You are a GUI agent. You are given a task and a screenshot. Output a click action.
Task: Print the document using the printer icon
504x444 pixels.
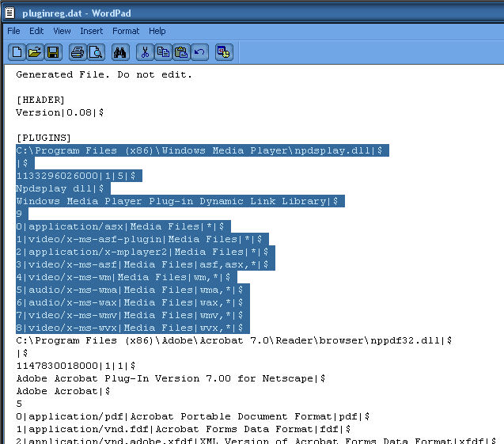click(x=78, y=52)
